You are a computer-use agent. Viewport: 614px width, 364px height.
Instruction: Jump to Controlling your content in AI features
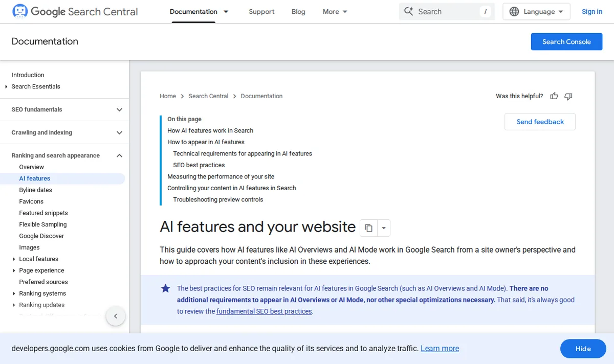pos(232,188)
